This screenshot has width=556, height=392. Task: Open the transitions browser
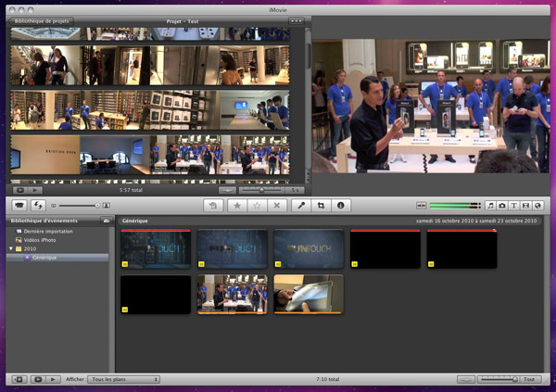click(525, 206)
